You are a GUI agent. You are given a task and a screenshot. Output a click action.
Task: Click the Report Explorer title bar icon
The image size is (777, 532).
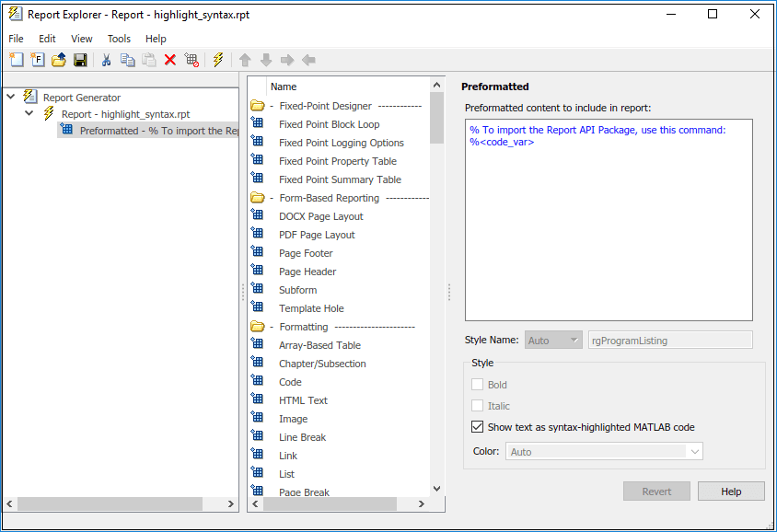point(16,14)
